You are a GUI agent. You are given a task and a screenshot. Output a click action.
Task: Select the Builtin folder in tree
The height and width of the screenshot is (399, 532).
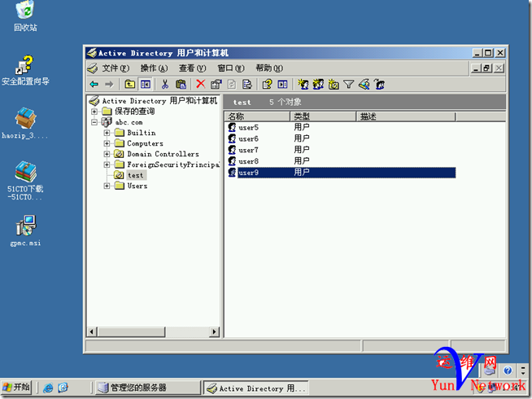pyautogui.click(x=142, y=133)
